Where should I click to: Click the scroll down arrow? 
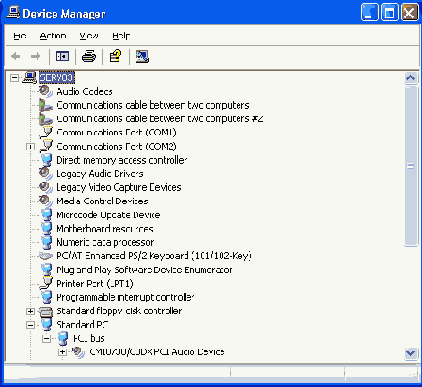click(x=411, y=353)
